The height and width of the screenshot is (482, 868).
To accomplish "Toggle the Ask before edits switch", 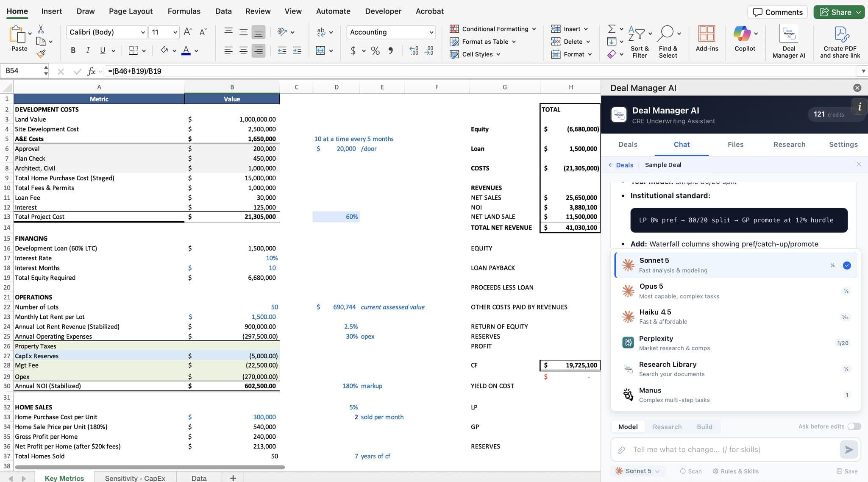I will click(x=854, y=426).
